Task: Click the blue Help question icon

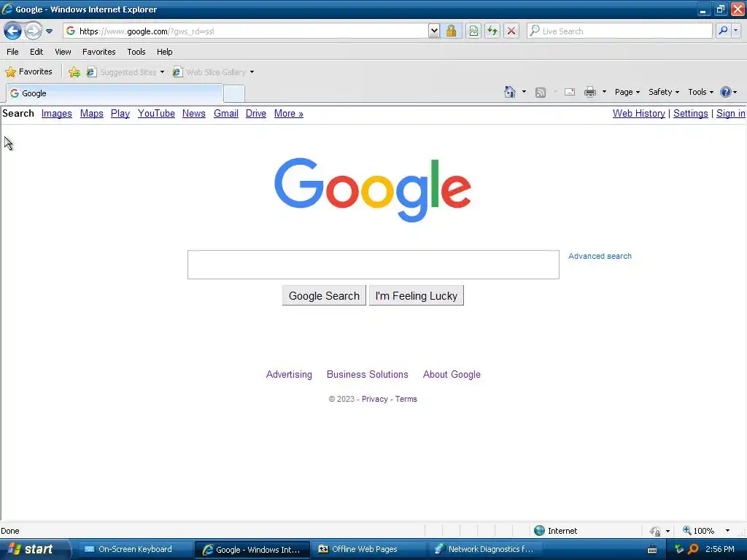Action: (x=726, y=92)
